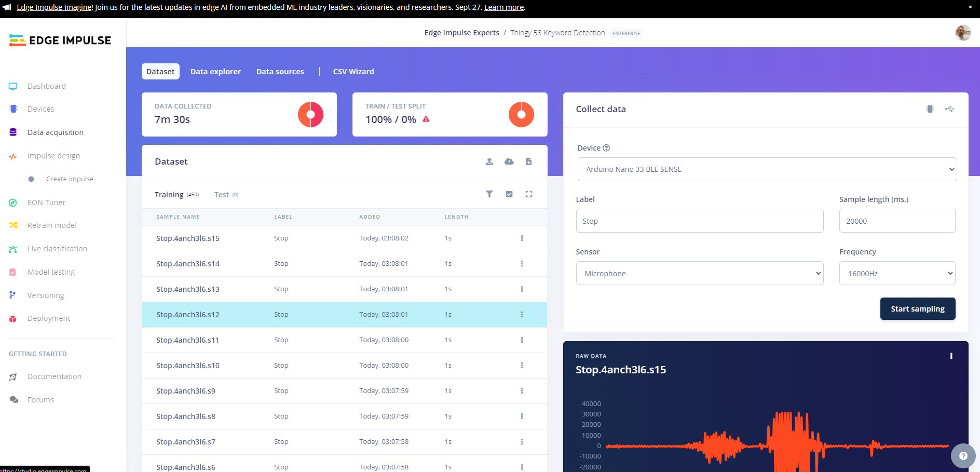Image resolution: width=980 pixels, height=472 pixels.
Task: Open Devices in the sidebar
Action: point(40,109)
